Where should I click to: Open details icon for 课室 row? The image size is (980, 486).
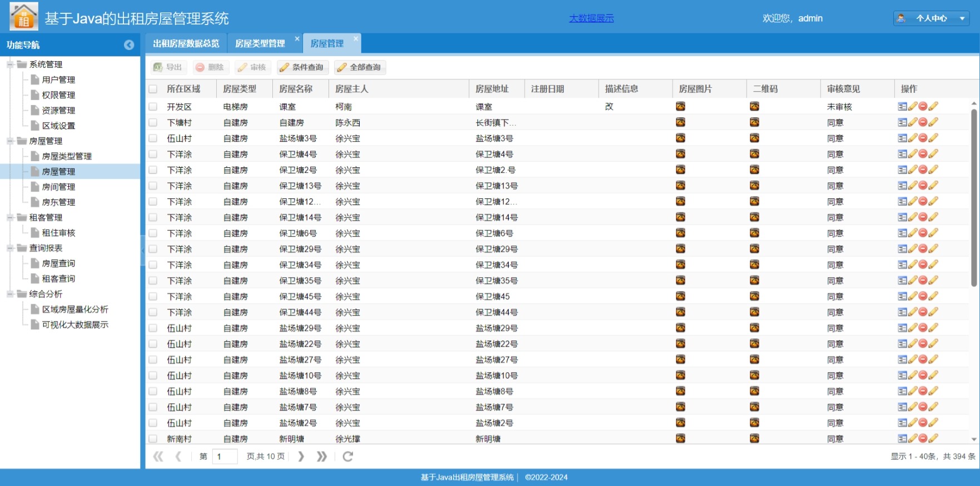tap(902, 107)
